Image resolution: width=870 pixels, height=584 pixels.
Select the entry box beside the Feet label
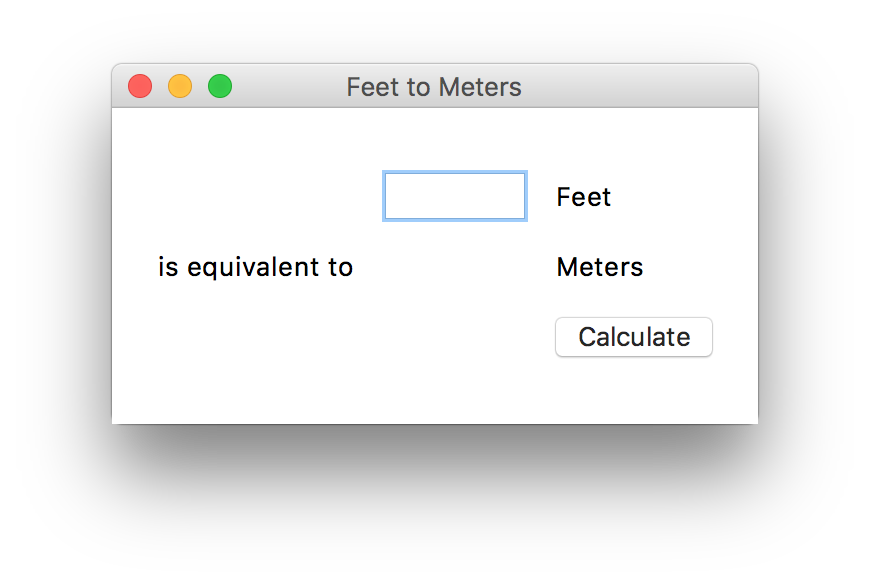pos(455,196)
